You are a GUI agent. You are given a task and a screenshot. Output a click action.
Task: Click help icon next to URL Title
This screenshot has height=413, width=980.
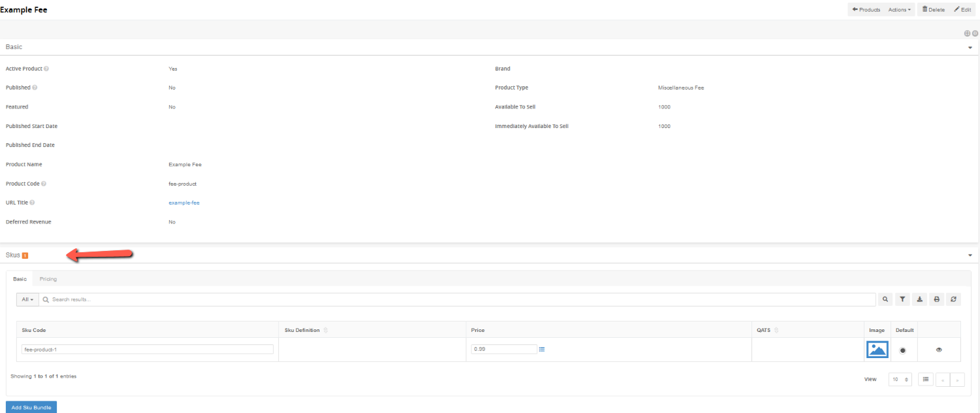coord(32,203)
